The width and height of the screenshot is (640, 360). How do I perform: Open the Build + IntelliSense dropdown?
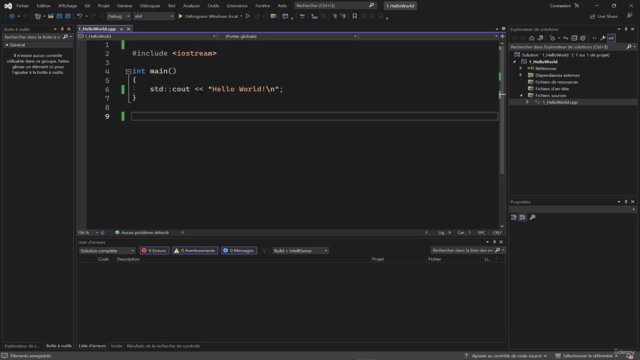click(x=300, y=251)
